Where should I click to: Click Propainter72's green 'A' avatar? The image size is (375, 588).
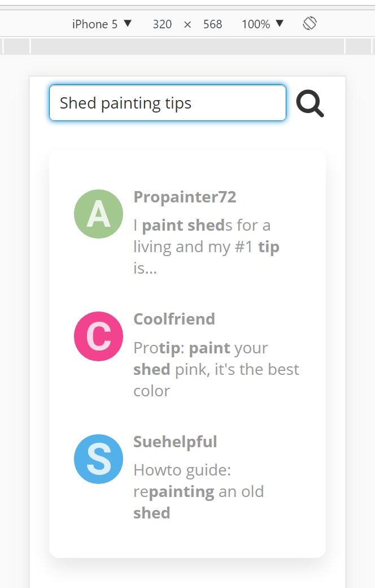pos(98,214)
